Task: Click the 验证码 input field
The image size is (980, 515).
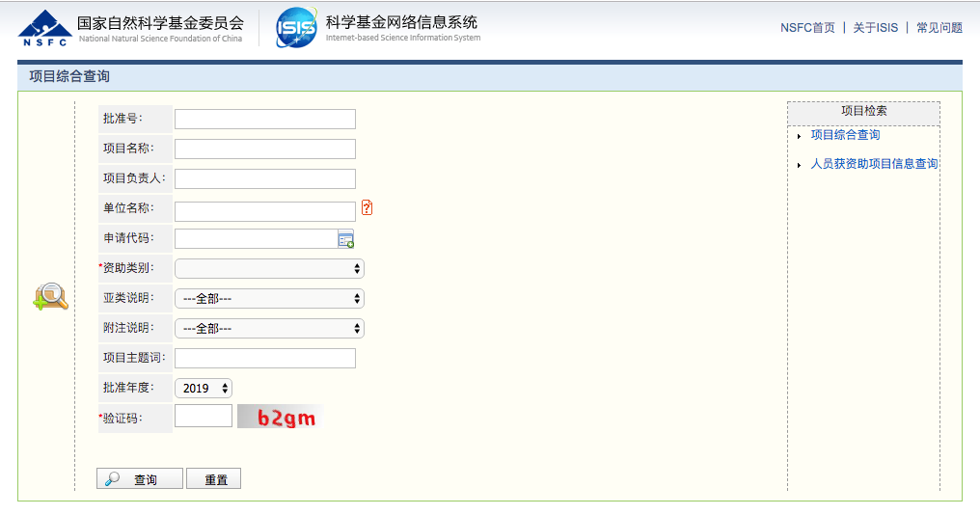Action: 204,416
